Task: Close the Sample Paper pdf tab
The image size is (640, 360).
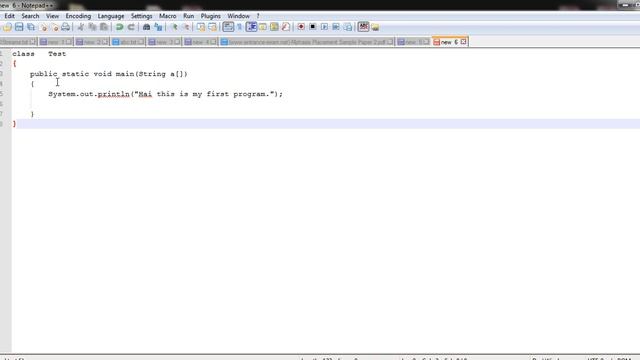Action: (390, 42)
